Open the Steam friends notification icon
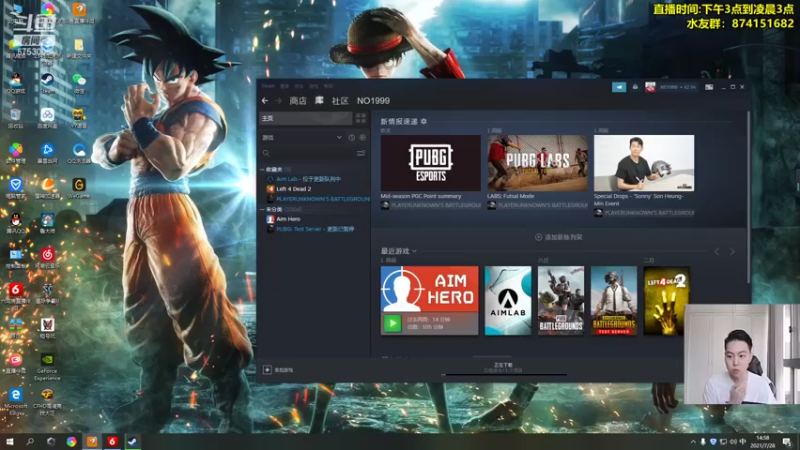 635,87
